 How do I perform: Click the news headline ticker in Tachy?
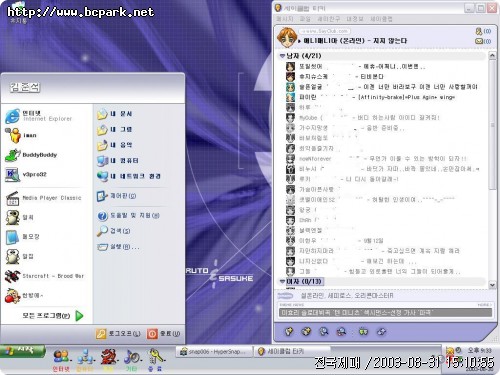[385, 313]
